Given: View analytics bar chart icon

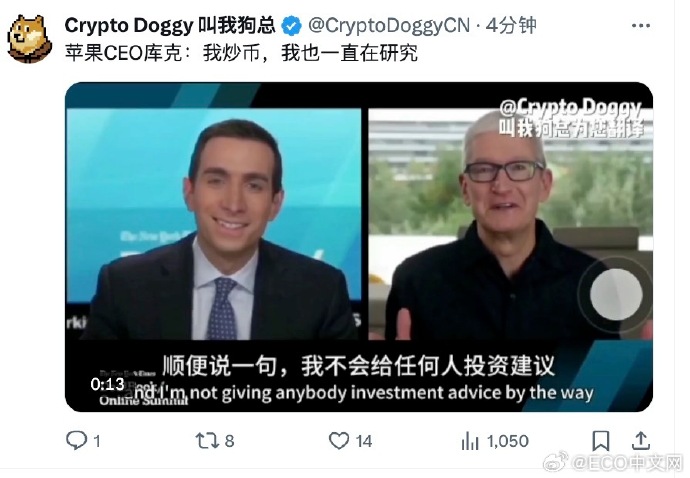Looking at the screenshot, I should (470, 441).
